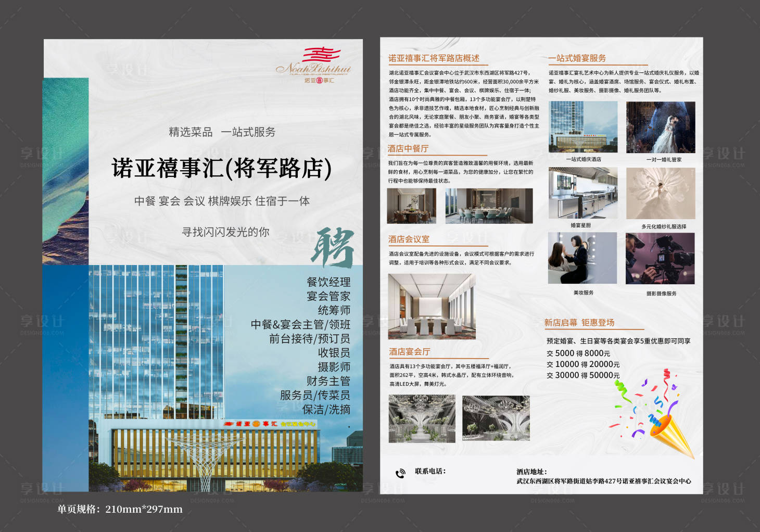Click the line 中餐 宴会 会议 棋牌娱乐 住宿于一体

pos(222,201)
